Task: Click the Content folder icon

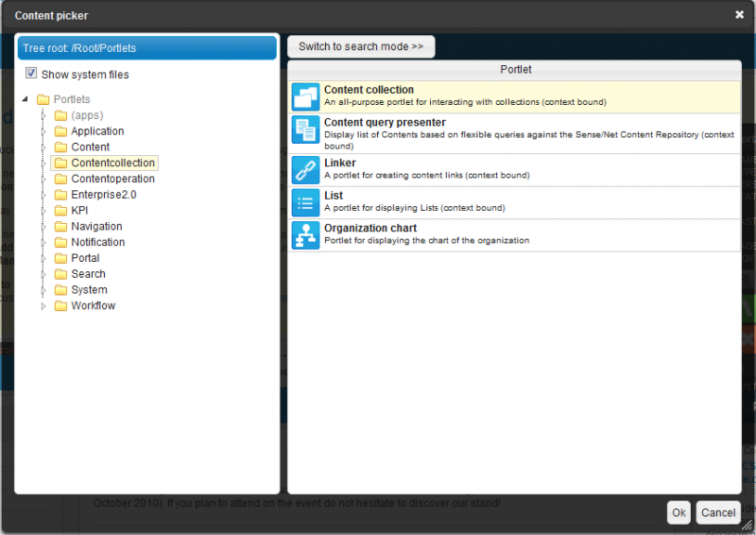Action: 60,147
